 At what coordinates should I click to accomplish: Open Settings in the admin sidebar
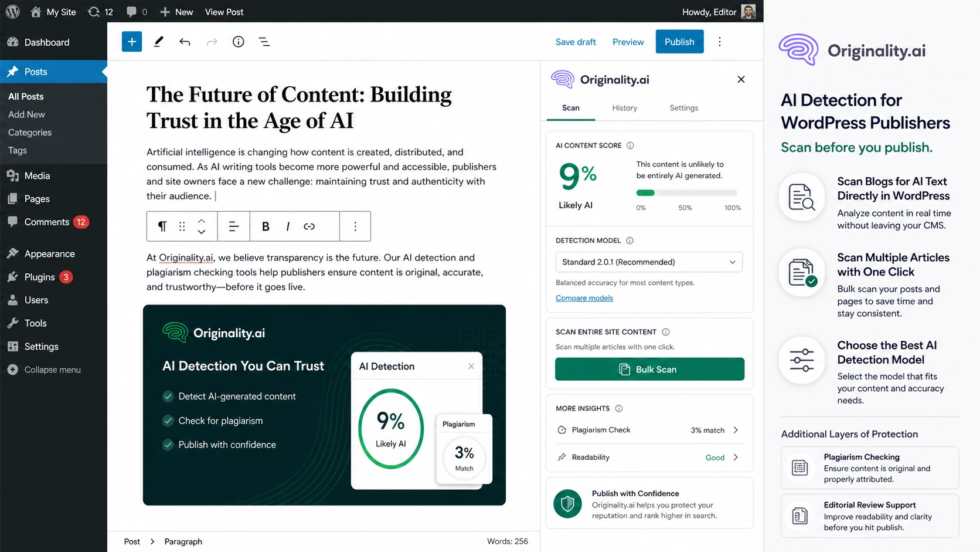pos(53,346)
